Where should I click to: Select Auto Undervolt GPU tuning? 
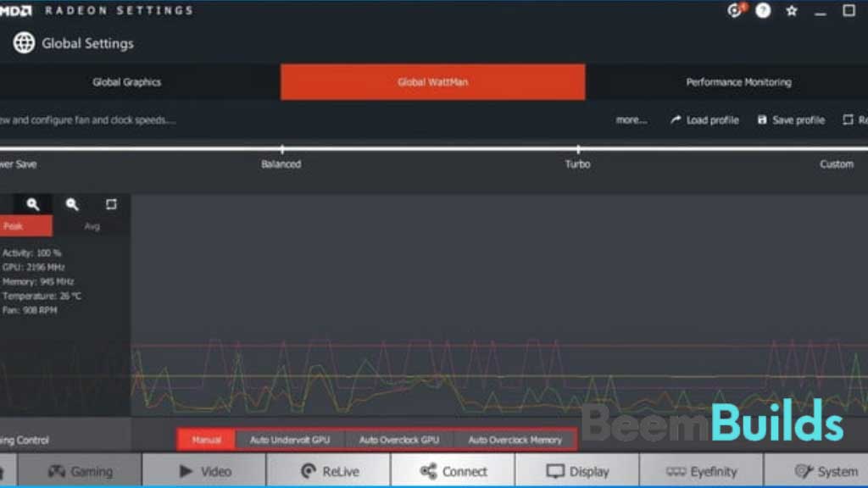tap(290, 440)
